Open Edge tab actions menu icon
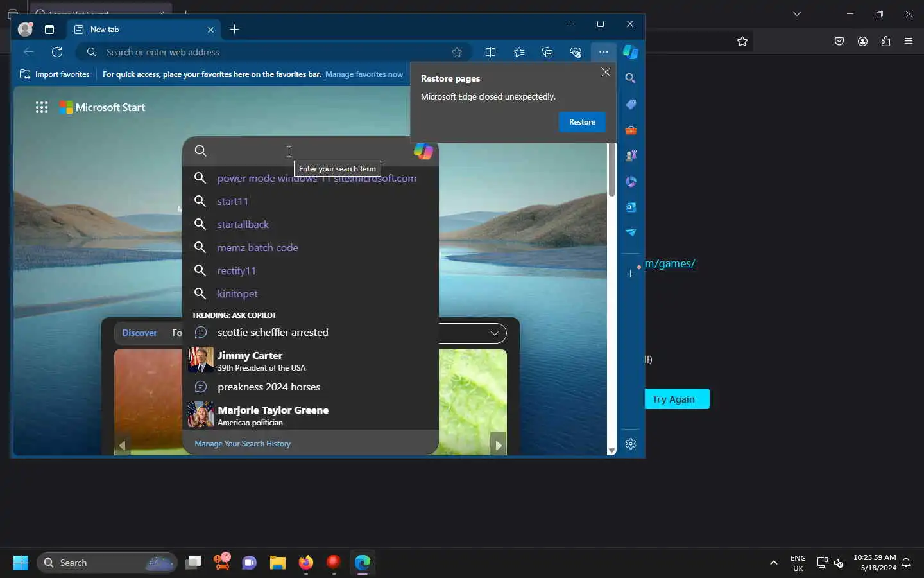 (49, 30)
